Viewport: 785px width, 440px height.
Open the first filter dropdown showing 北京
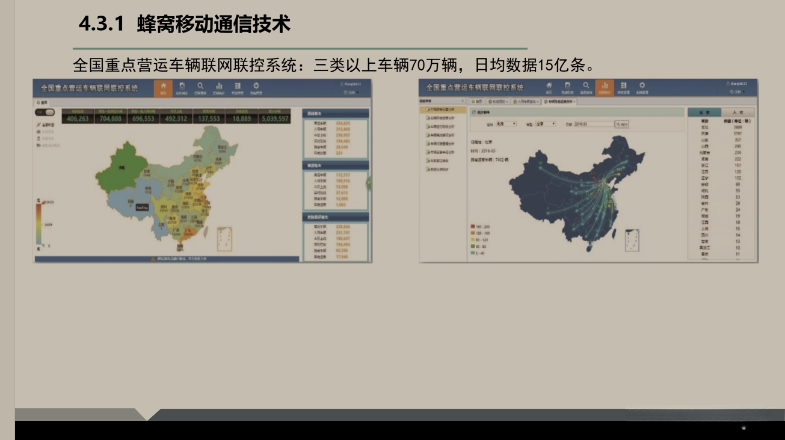(x=505, y=124)
